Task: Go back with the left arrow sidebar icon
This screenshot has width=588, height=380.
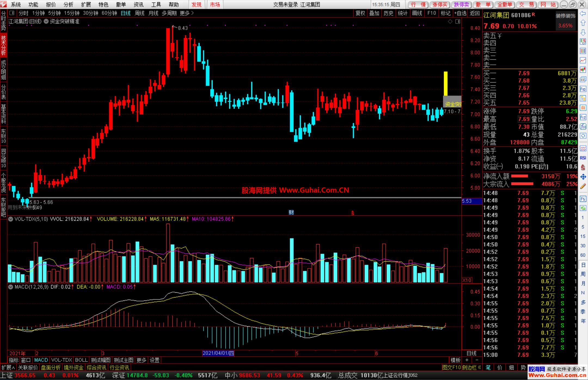Action: pyautogui.click(x=583, y=13)
